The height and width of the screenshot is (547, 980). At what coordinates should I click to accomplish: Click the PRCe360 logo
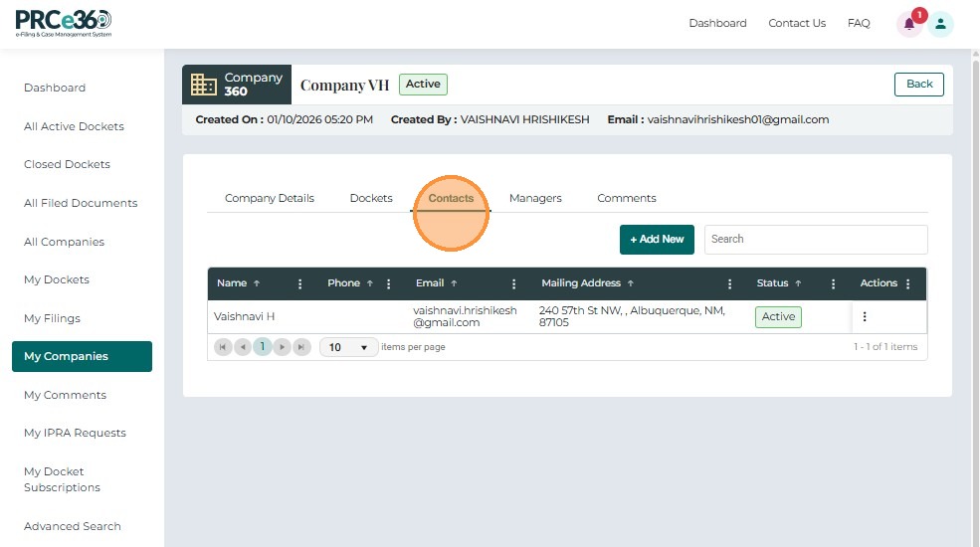tap(64, 24)
